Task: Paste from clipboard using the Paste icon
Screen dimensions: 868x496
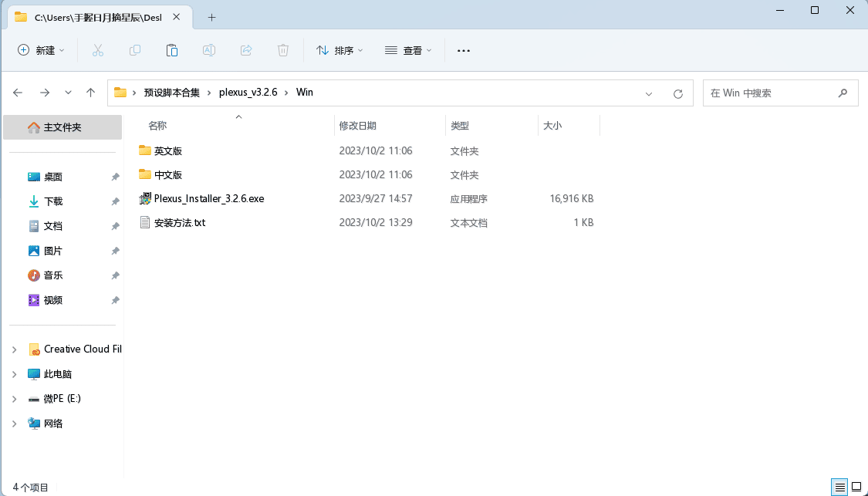Action: tap(171, 49)
